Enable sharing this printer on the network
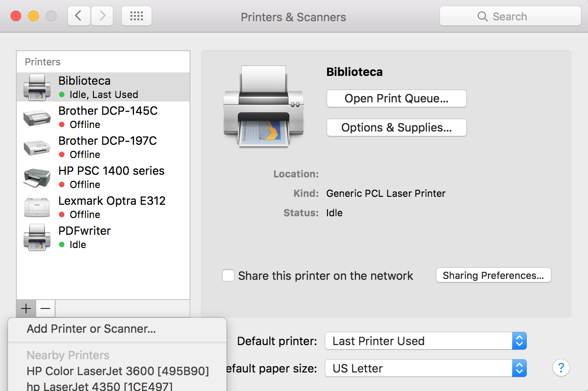 tap(228, 275)
